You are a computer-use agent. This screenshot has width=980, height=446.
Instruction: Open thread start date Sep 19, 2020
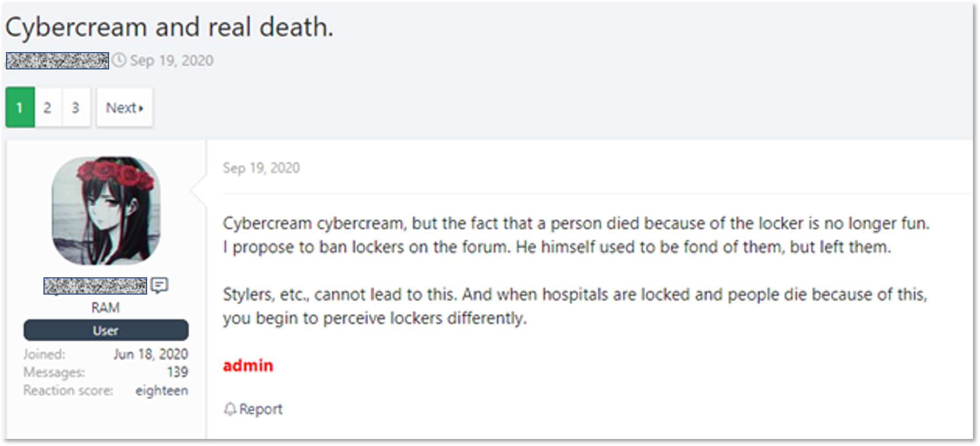172,60
